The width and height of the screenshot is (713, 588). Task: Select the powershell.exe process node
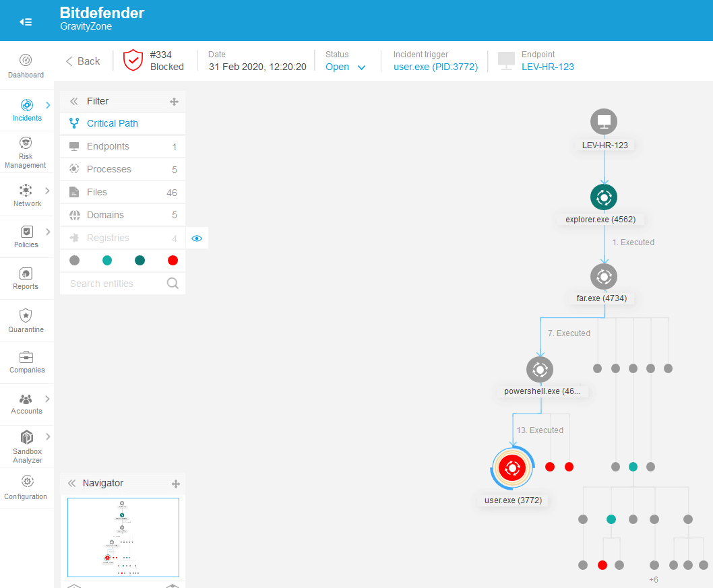540,369
